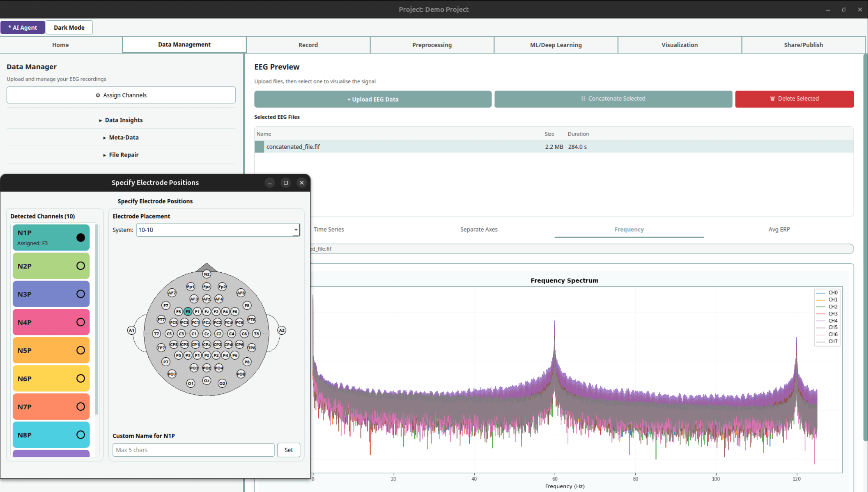868x492 pixels.
Task: Select the FT7 electrode position
Action: click(161, 319)
